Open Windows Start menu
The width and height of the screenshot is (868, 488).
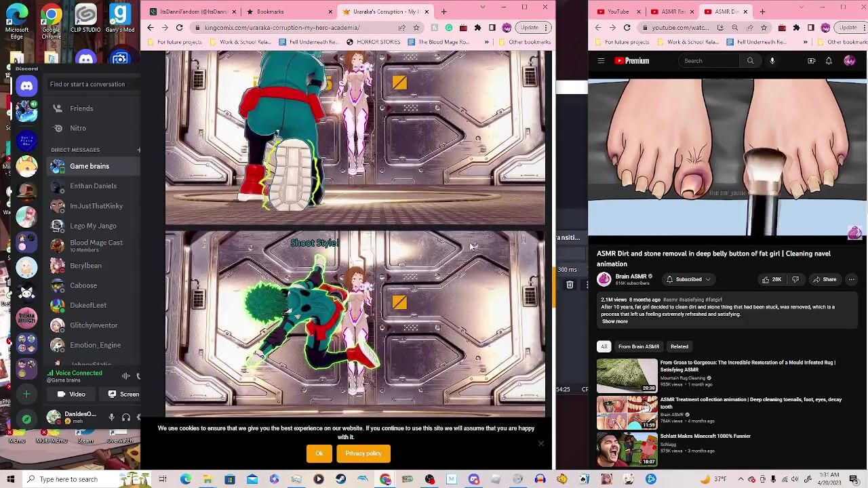pos(11,479)
